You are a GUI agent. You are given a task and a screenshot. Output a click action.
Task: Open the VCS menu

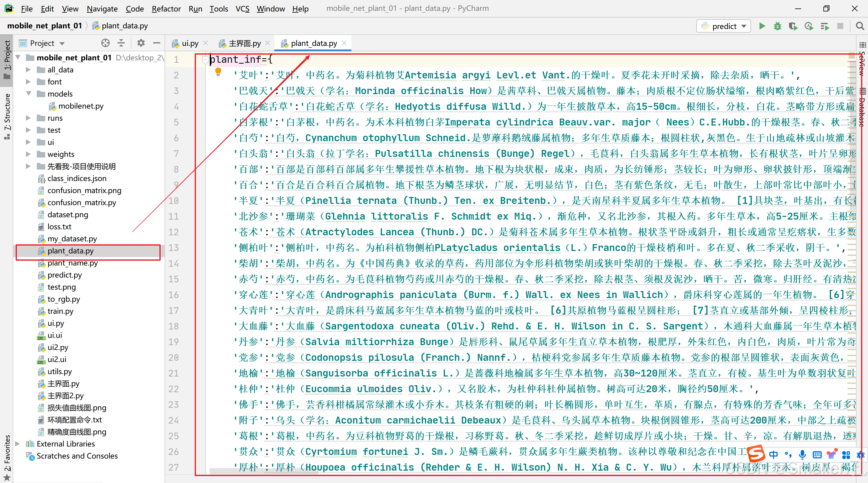[x=242, y=9]
